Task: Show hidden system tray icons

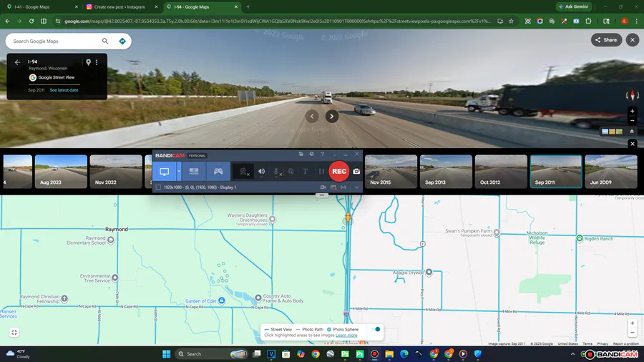Action: coord(572,354)
